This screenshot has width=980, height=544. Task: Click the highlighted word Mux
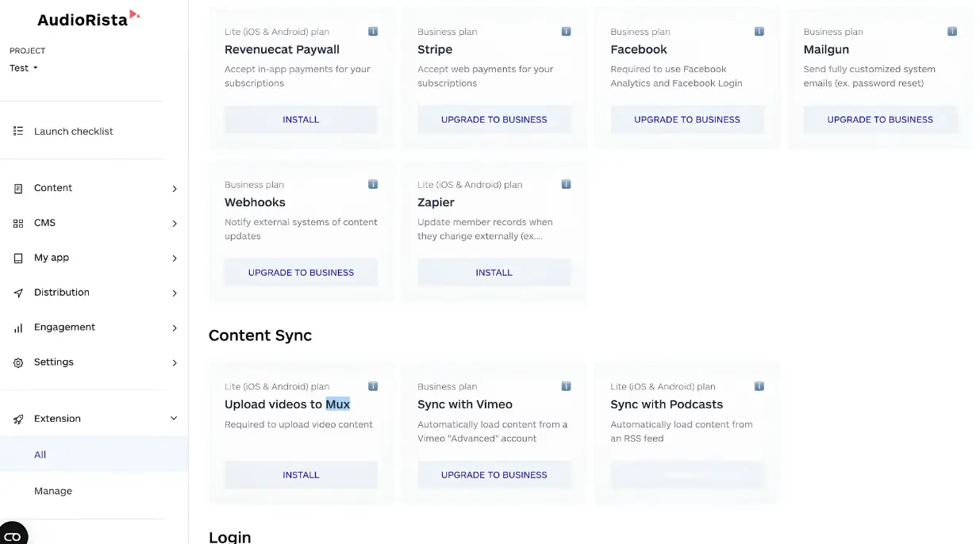click(338, 404)
